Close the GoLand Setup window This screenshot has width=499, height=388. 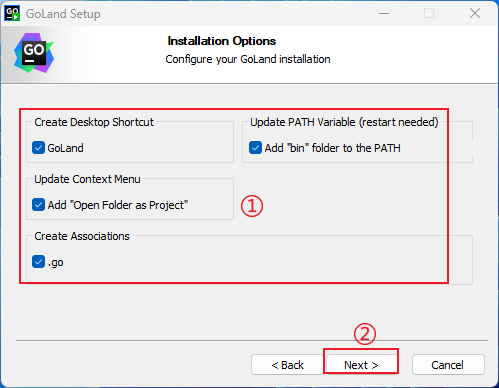pyautogui.click(x=475, y=13)
